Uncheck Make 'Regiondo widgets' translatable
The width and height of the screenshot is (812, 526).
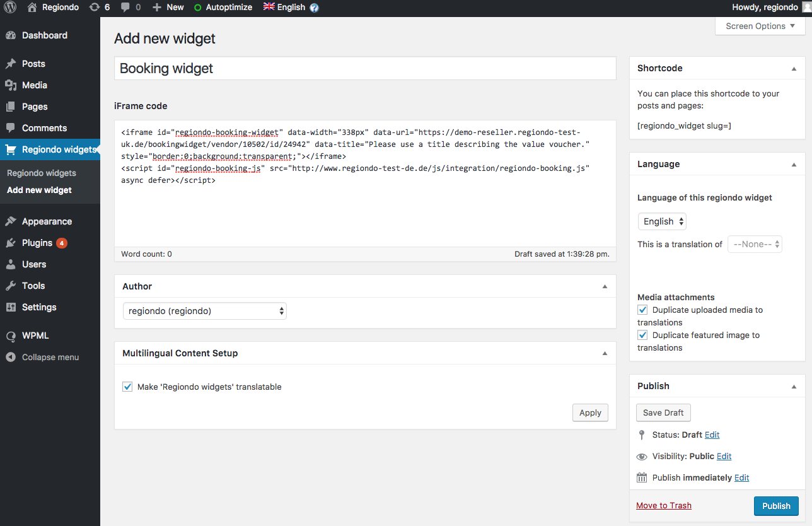[127, 387]
